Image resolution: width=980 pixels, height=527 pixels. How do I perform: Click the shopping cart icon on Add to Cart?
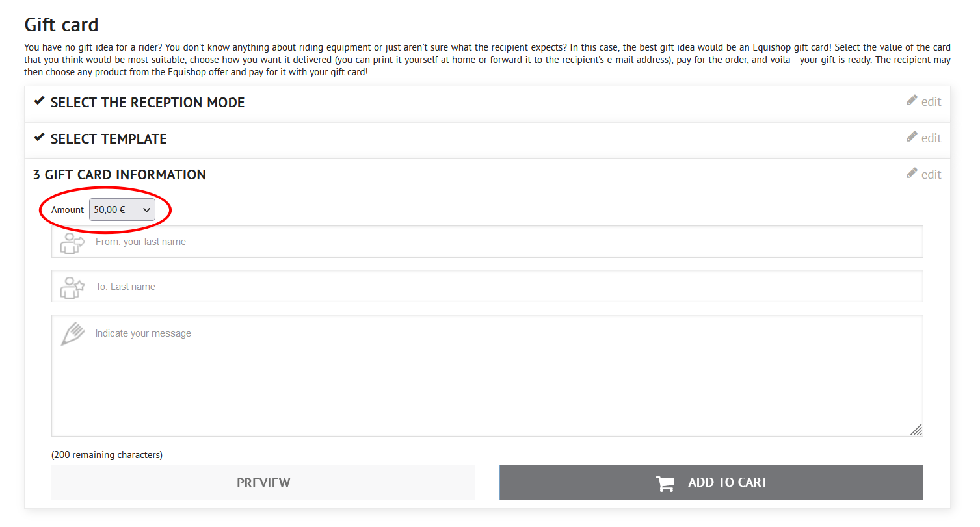pyautogui.click(x=665, y=483)
